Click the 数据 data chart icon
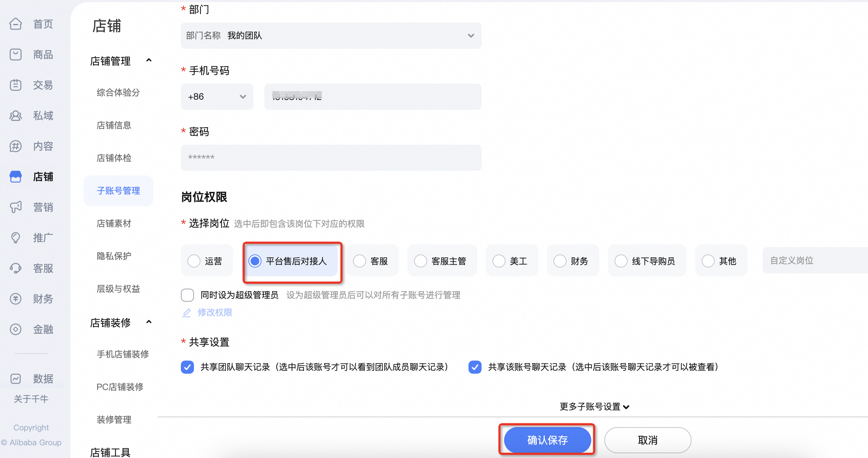Screen dimensions: 868x458 pos(16,379)
